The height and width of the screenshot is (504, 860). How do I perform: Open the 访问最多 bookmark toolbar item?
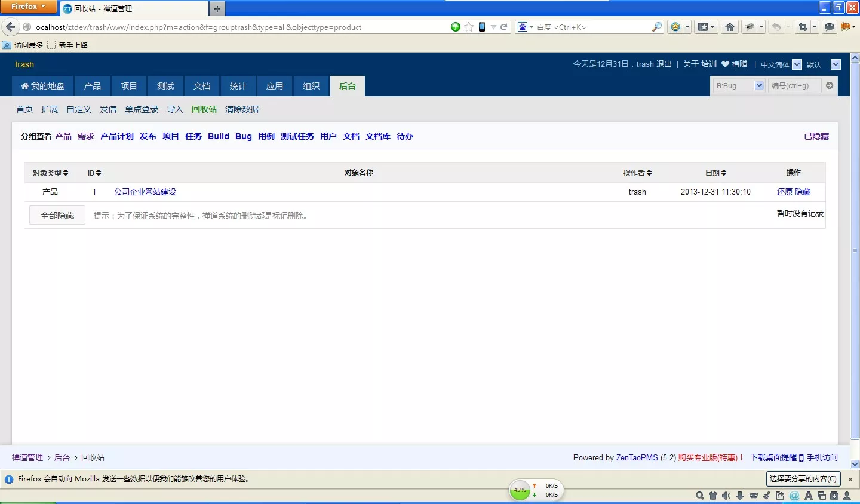pos(23,45)
